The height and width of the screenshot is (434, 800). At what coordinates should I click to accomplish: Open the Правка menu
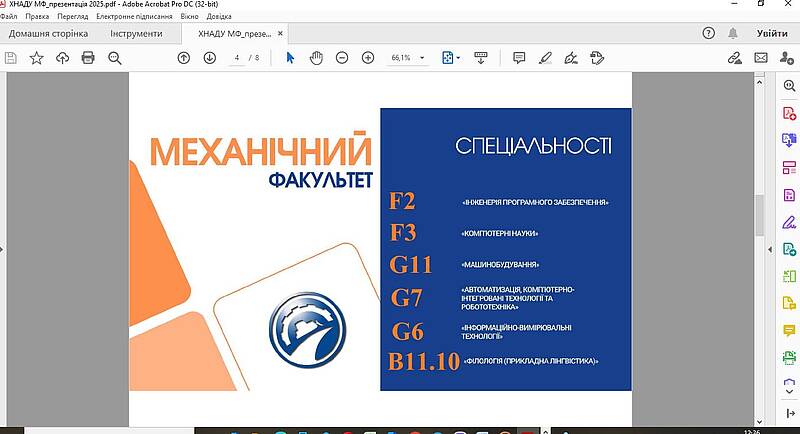pos(37,16)
